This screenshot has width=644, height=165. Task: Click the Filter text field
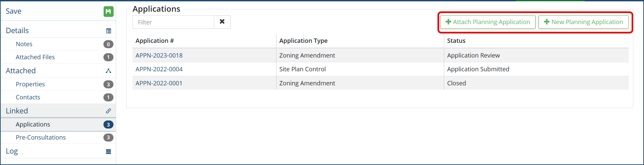[x=173, y=22]
